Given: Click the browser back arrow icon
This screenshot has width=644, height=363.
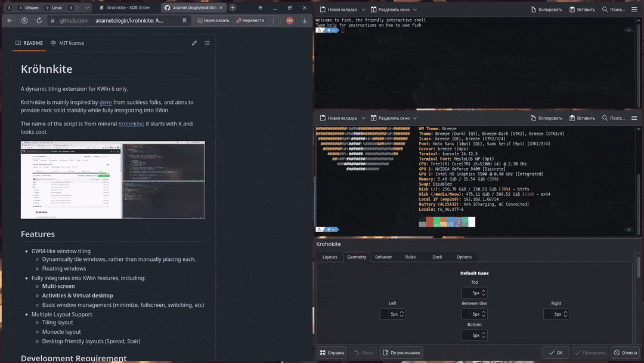Looking at the screenshot, I should pyautogui.click(x=10, y=20).
